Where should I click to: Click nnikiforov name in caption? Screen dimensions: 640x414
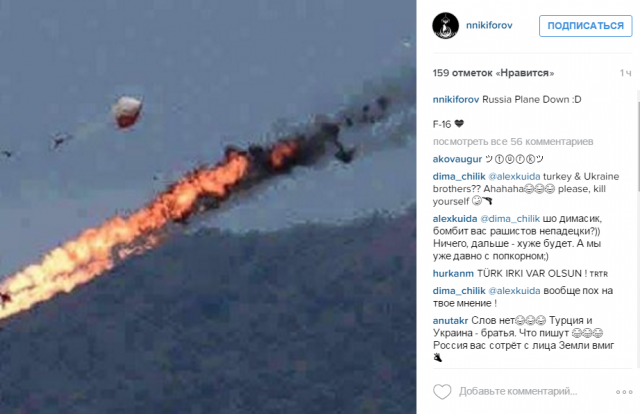(x=456, y=100)
